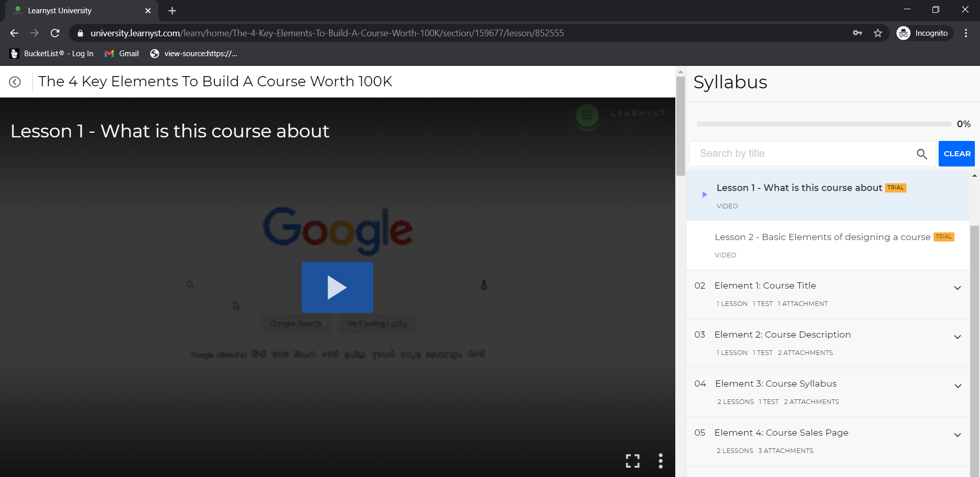Image resolution: width=980 pixels, height=477 pixels.
Task: Play the lesson video with center play button
Action: pos(337,288)
